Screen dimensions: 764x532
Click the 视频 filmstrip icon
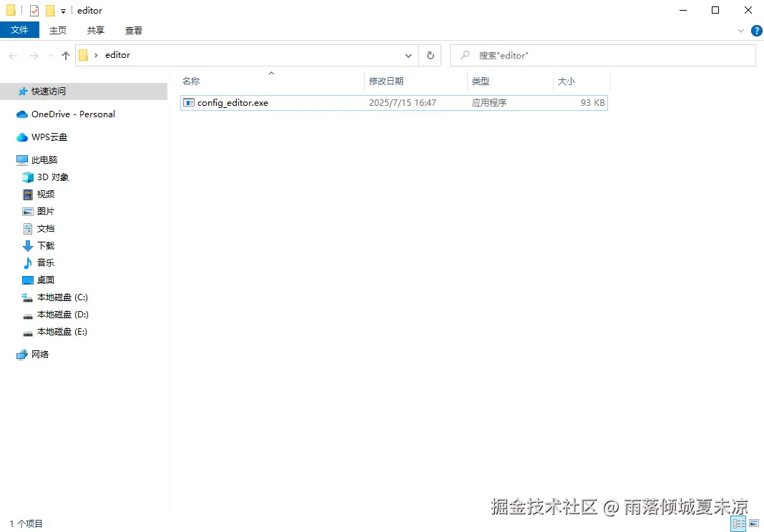point(28,195)
